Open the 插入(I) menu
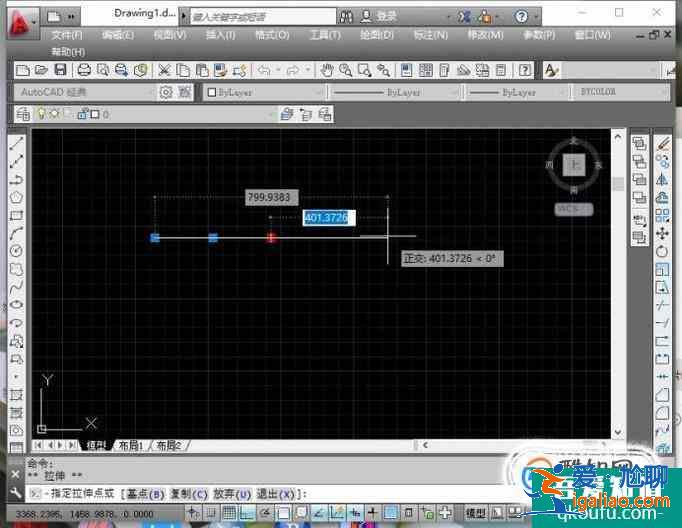The image size is (682, 528). pos(221,35)
